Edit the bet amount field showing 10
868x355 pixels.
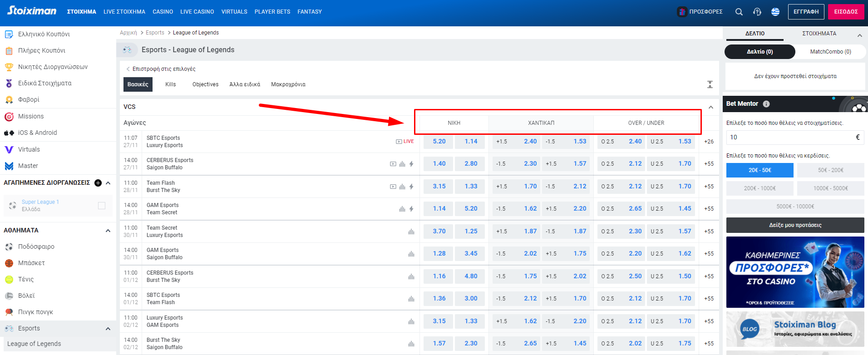[x=795, y=137]
